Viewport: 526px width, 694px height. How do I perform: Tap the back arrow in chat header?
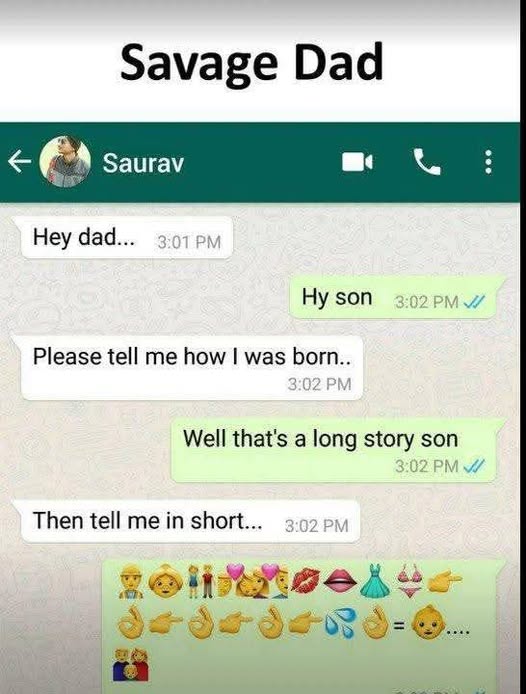[19, 162]
